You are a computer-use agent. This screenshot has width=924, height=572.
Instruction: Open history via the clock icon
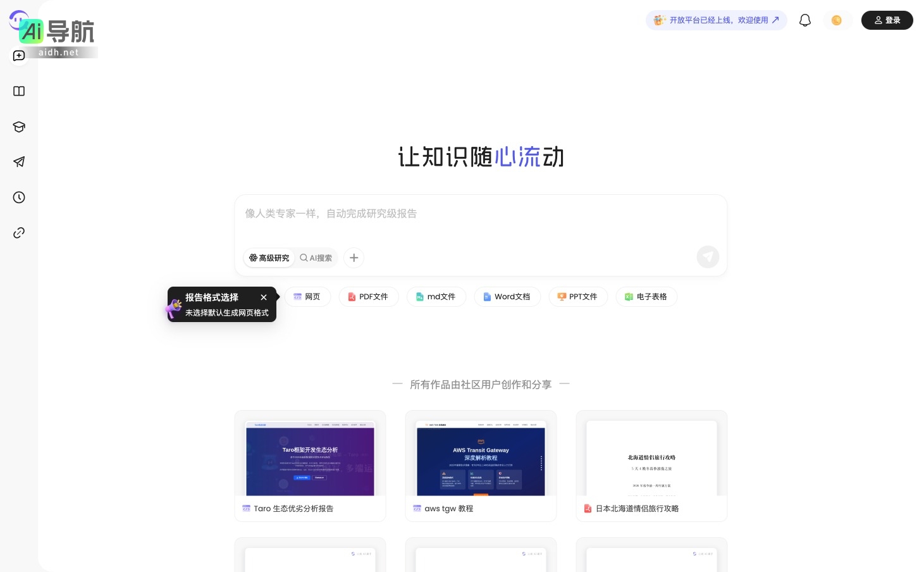(x=19, y=197)
